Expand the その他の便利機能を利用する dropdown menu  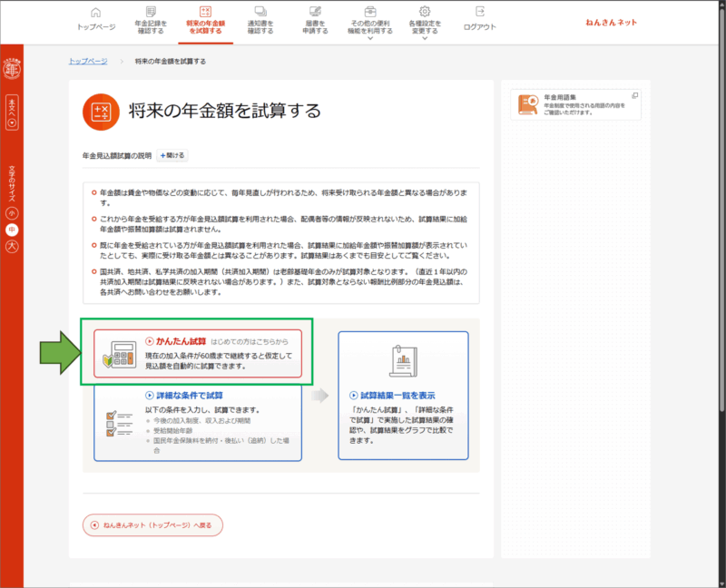370,21
